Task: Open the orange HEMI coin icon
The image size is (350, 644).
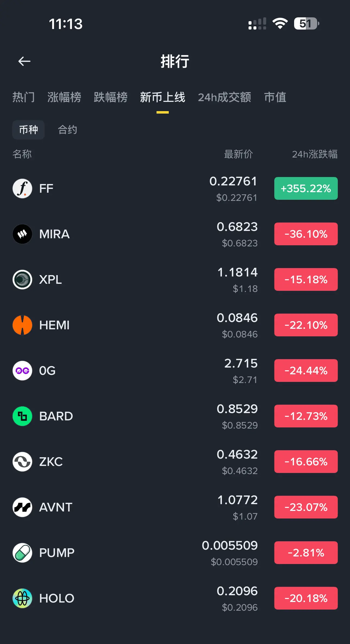Action: click(x=22, y=325)
